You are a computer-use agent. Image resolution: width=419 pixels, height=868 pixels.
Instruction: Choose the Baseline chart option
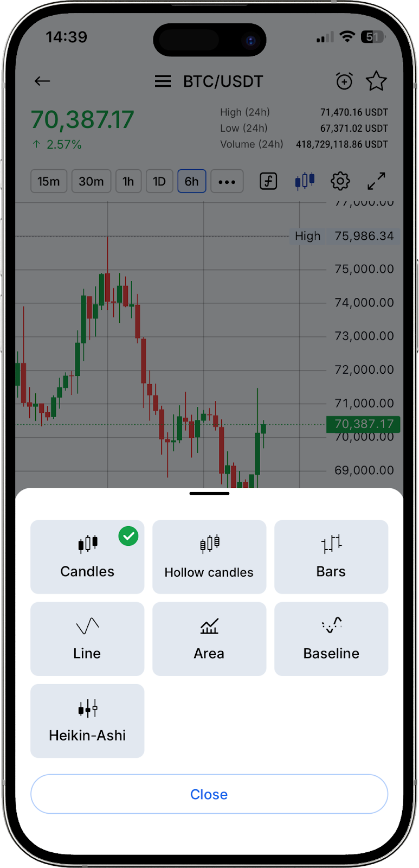point(331,639)
